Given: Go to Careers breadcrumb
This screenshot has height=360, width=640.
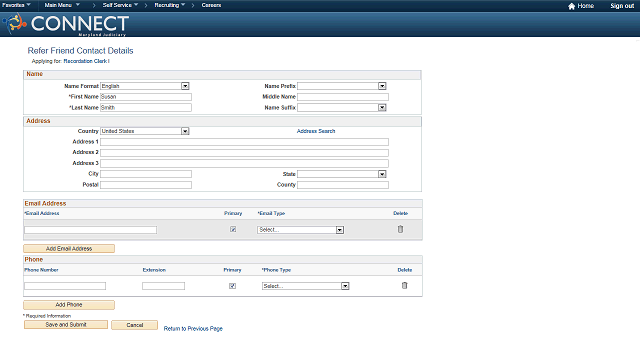Looking at the screenshot, I should point(211,5).
